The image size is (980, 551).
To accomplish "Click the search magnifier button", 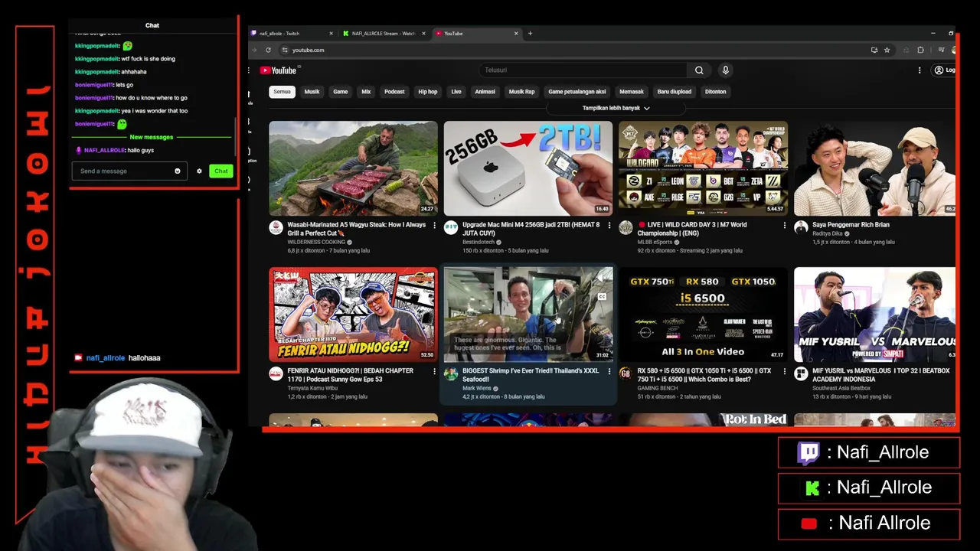I will point(699,70).
